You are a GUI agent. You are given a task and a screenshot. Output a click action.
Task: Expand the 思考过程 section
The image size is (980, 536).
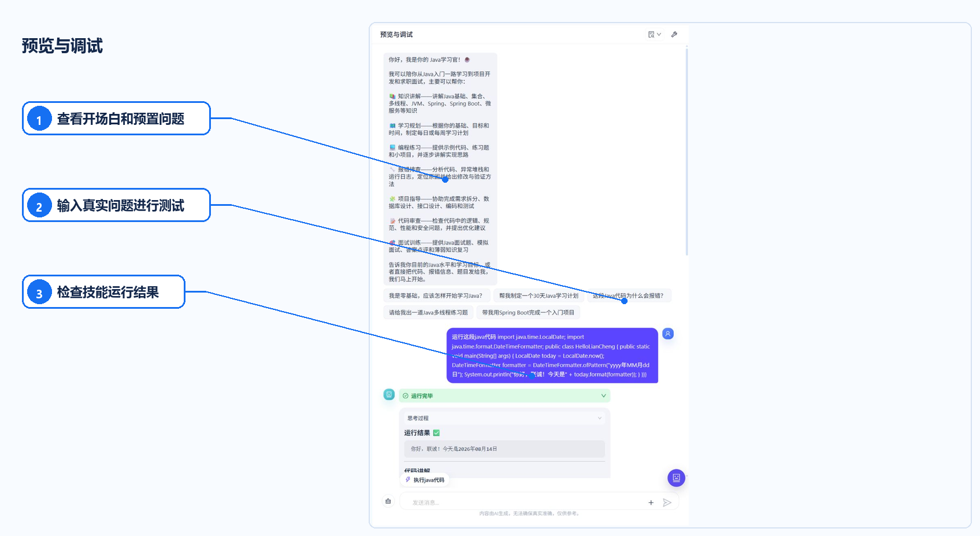click(504, 418)
